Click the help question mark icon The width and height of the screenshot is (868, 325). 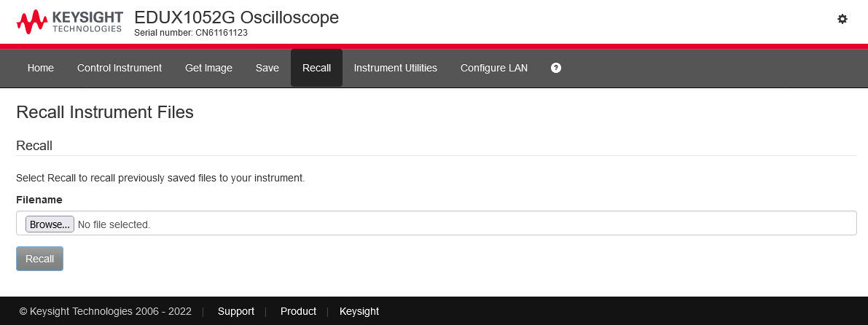point(556,68)
